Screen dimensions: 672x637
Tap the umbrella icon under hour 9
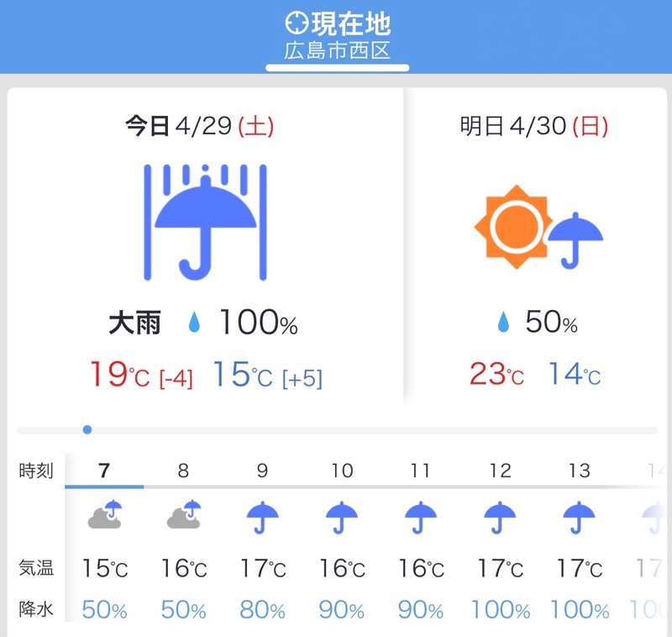[x=263, y=518]
